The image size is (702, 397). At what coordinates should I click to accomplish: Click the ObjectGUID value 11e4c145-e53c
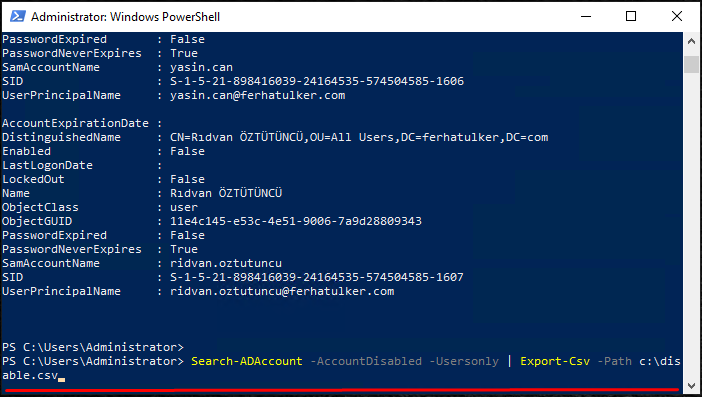point(296,221)
